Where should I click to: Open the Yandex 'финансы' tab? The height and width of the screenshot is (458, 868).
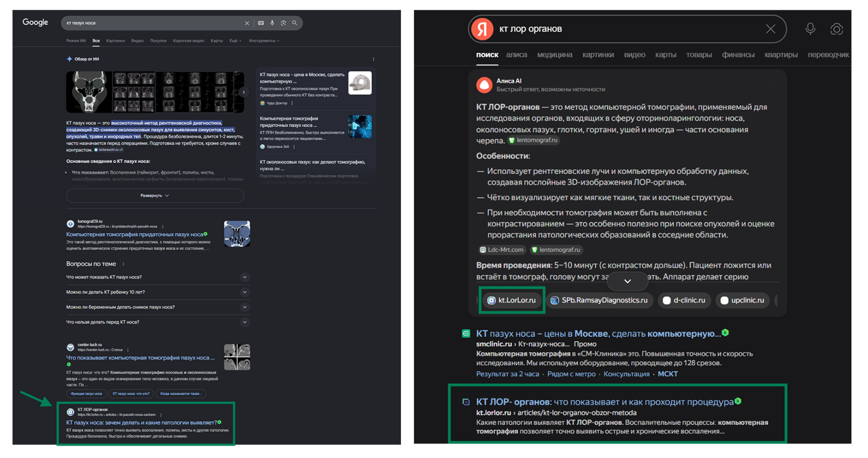(x=738, y=55)
